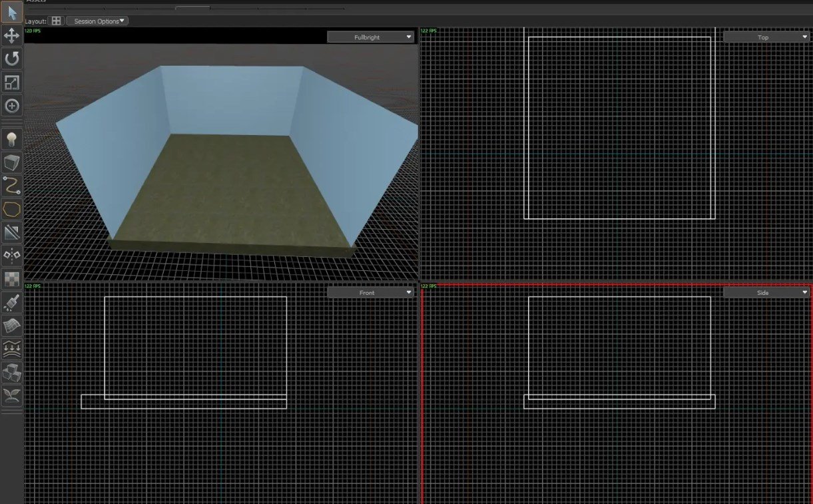The width and height of the screenshot is (813, 504).
Task: Select the Paint brush tool
Action: pos(12,303)
